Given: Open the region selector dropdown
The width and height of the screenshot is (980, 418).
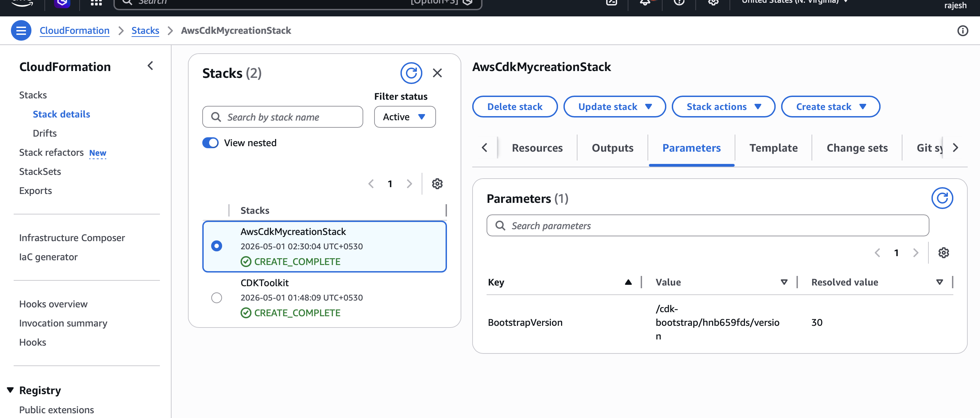Looking at the screenshot, I should click(795, 2).
